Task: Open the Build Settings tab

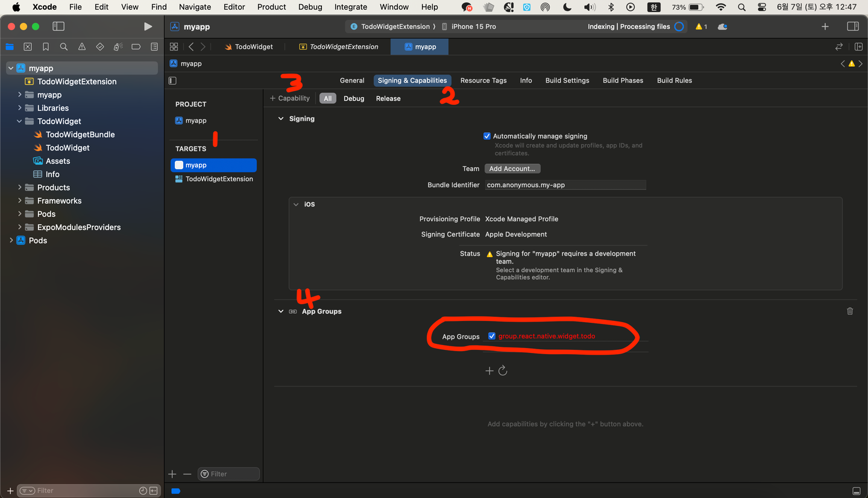Action: coord(567,80)
